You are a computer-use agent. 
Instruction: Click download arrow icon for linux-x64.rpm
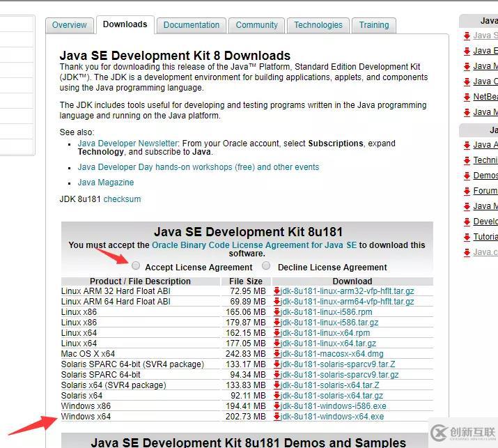coord(277,333)
